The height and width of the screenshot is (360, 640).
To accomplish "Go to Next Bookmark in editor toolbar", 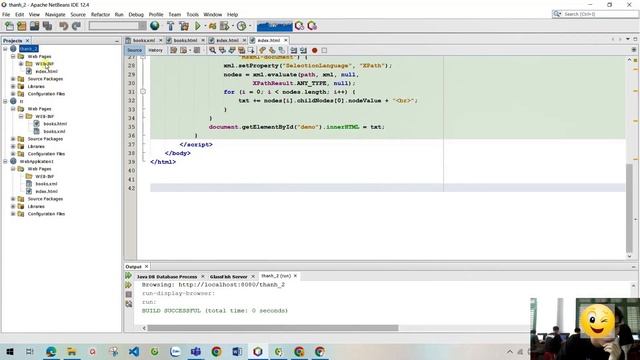I will click(x=272, y=50).
